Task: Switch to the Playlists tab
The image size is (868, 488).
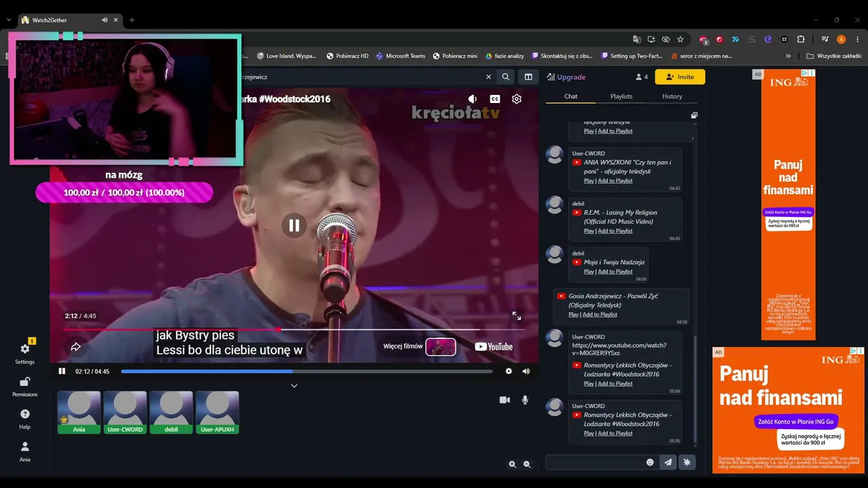Action: 621,96
